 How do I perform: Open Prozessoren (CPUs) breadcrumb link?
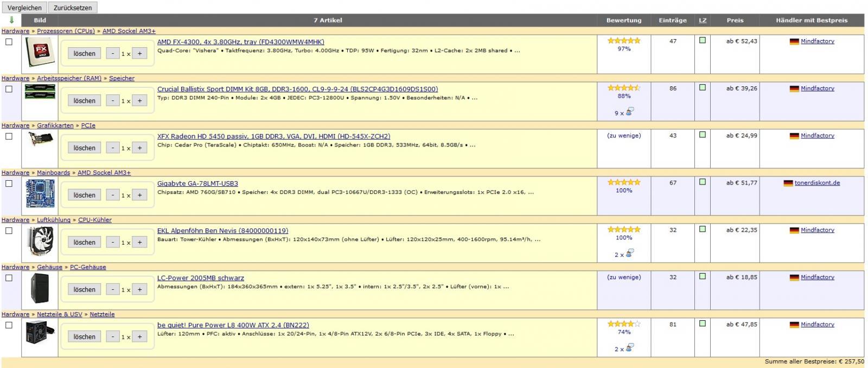(x=66, y=31)
